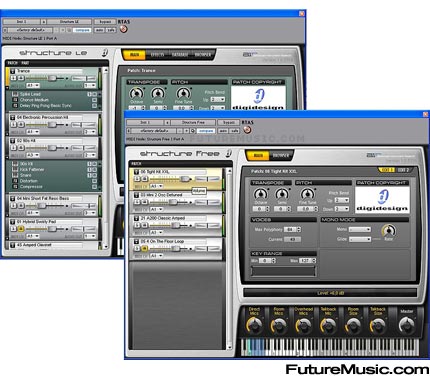Open the Mono dropdown in Mono Mode
This screenshot has width=430, height=385.
point(360,230)
